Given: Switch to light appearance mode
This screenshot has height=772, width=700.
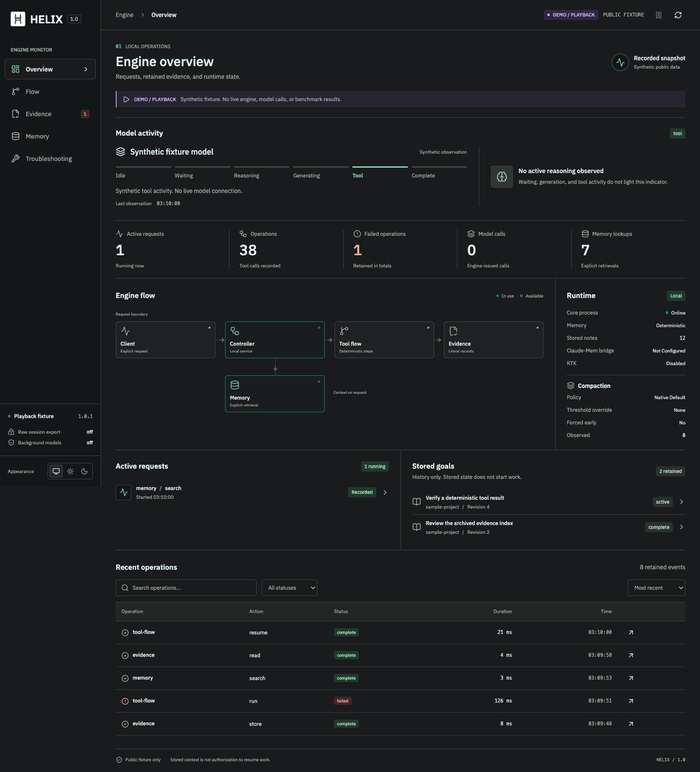Looking at the screenshot, I should (x=70, y=471).
